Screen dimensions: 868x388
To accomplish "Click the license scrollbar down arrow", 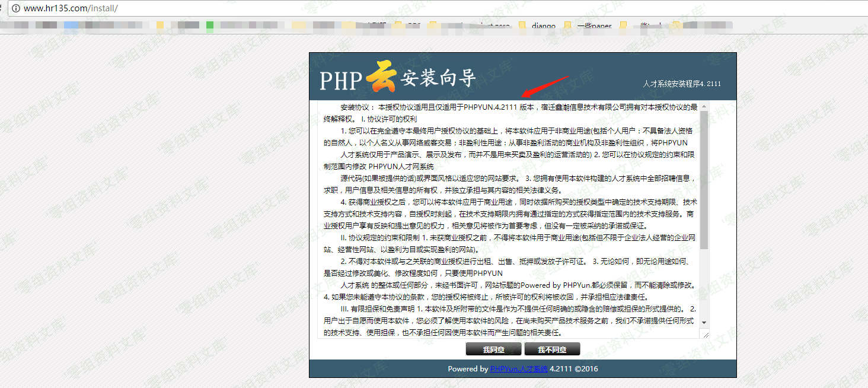I will pyautogui.click(x=704, y=322).
